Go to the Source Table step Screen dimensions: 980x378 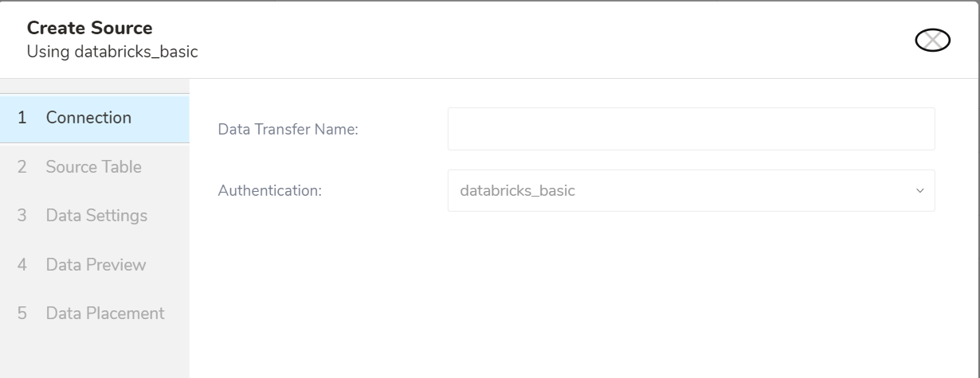pyautogui.click(x=93, y=167)
